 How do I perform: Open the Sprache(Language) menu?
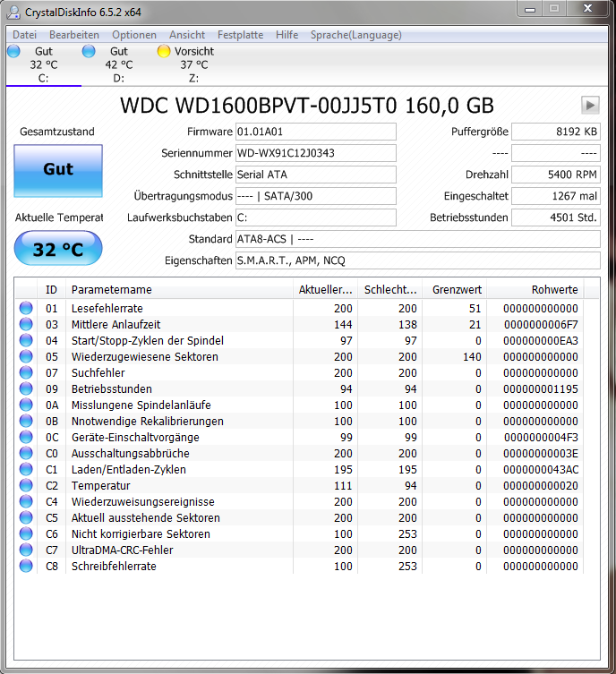point(356,35)
